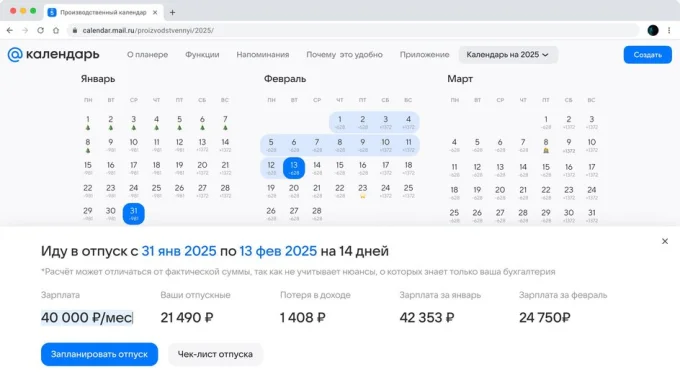Screen dimensions: 680x382
Task: Select February 12 in calendar
Action: click(x=271, y=168)
